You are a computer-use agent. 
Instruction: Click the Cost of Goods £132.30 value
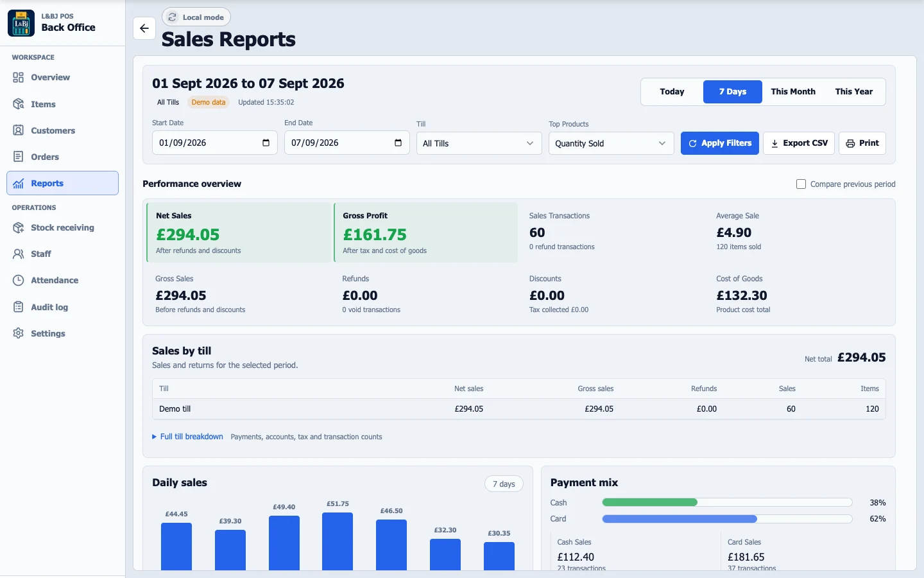pyautogui.click(x=742, y=295)
